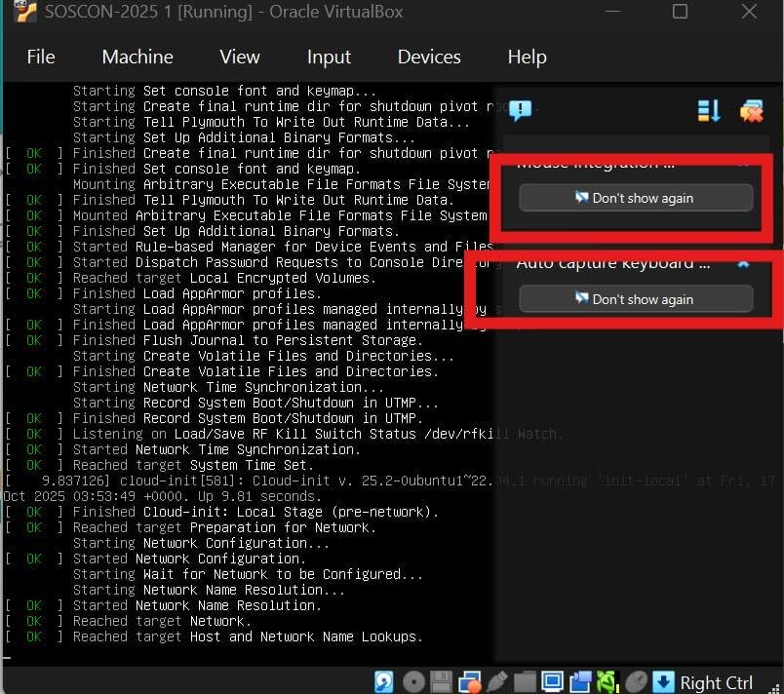Click inside the guest boot console screen
Screen dimensions: 784x694
click(x=244, y=390)
